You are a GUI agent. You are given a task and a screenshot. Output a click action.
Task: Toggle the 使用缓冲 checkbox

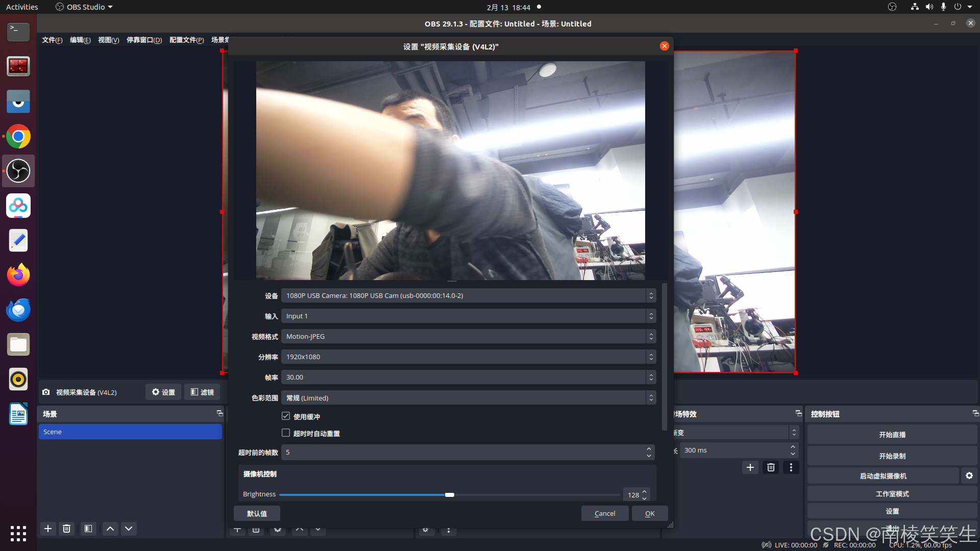pyautogui.click(x=286, y=416)
